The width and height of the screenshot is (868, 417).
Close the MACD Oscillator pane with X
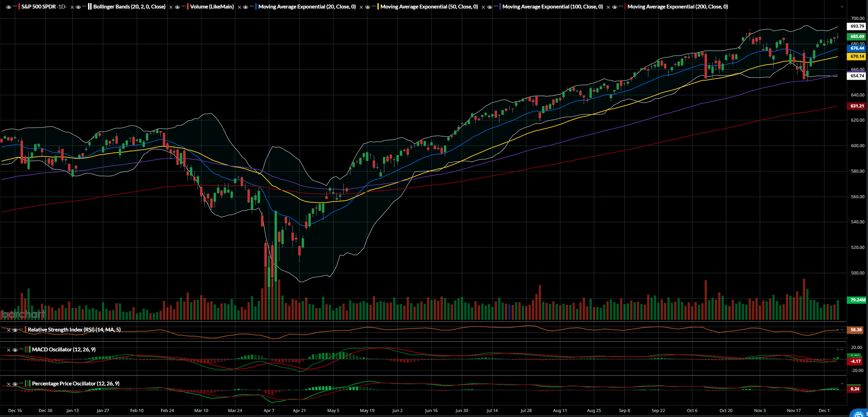pyautogui.click(x=9, y=350)
